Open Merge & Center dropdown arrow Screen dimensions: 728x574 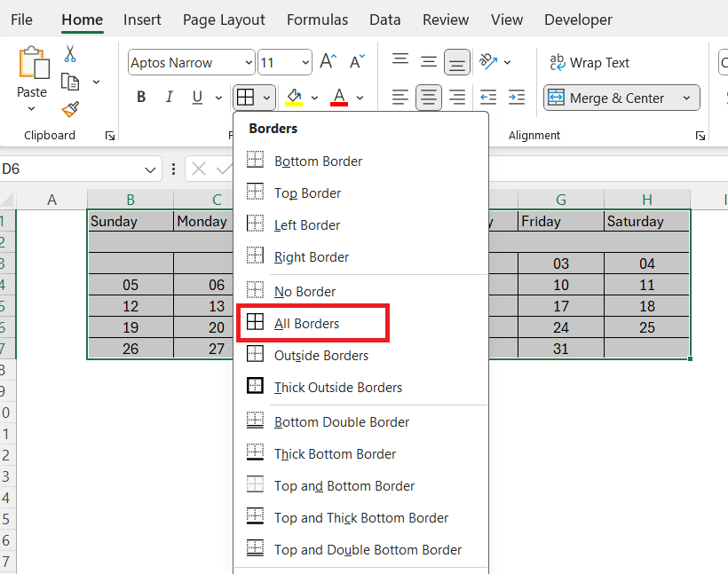pyautogui.click(x=686, y=98)
